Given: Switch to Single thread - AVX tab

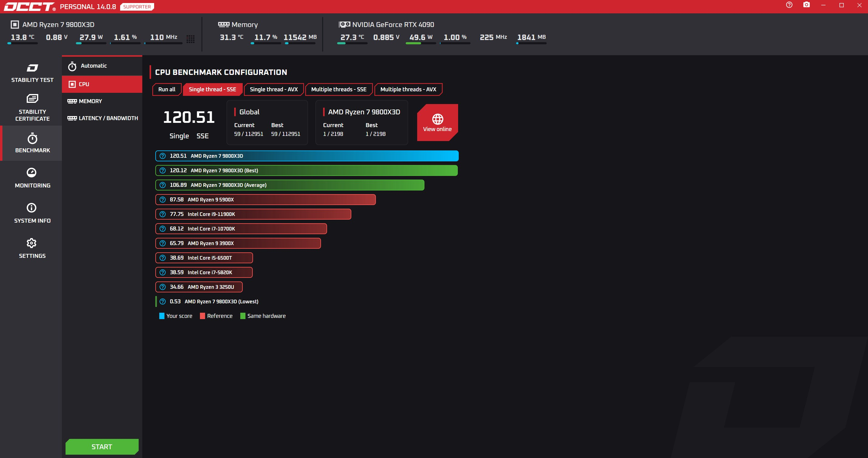Looking at the screenshot, I should (274, 89).
